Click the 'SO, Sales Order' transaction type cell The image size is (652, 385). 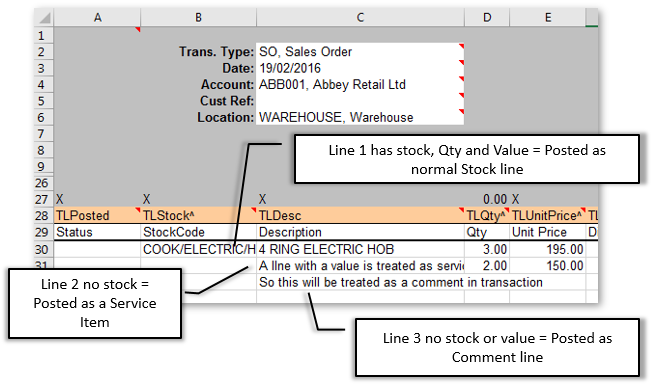pyautogui.click(x=360, y=52)
